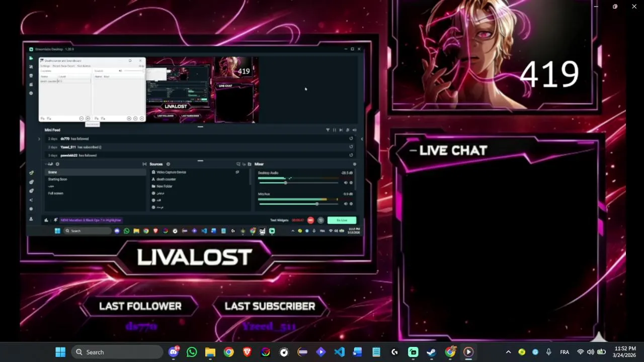This screenshot has width=644, height=362.
Task: Click the minus button in the Counters panel
Action: [82, 119]
